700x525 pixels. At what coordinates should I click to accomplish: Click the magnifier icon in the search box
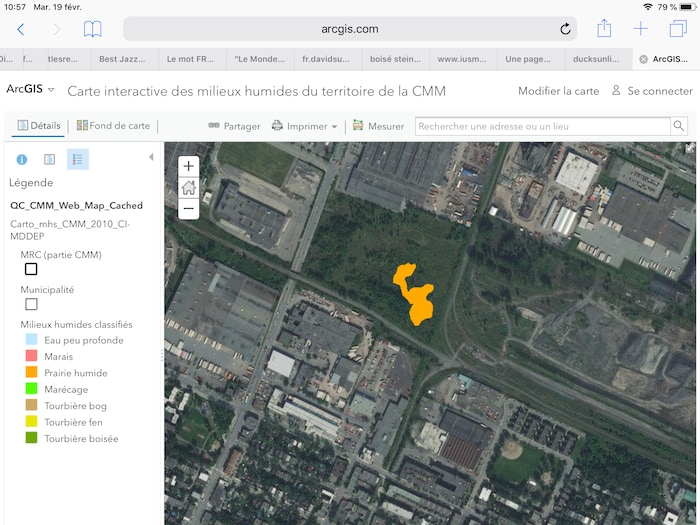tap(678, 126)
